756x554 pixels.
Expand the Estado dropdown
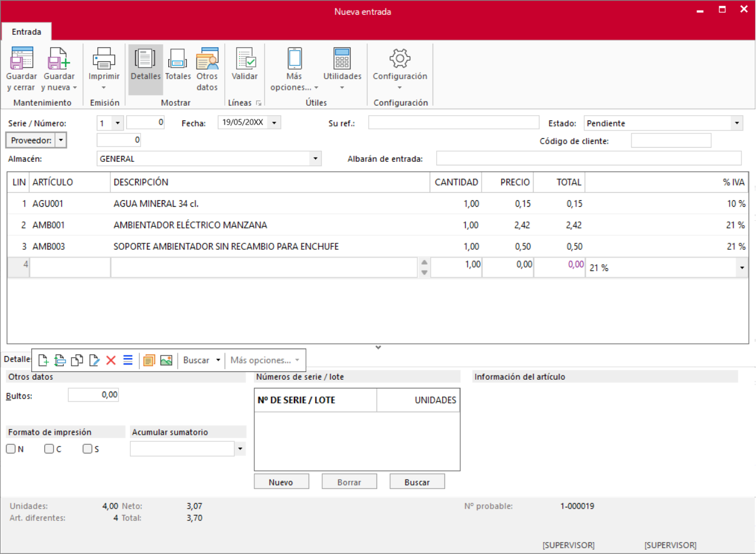pos(737,123)
